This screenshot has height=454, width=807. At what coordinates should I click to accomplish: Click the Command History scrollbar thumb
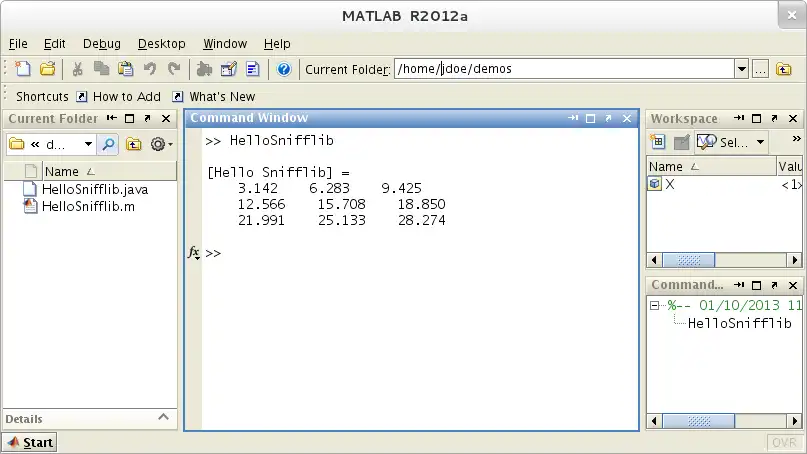(699, 422)
